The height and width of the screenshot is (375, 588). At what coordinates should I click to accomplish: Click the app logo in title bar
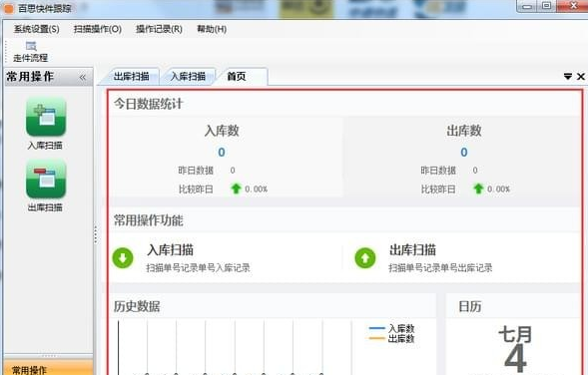pos(9,8)
